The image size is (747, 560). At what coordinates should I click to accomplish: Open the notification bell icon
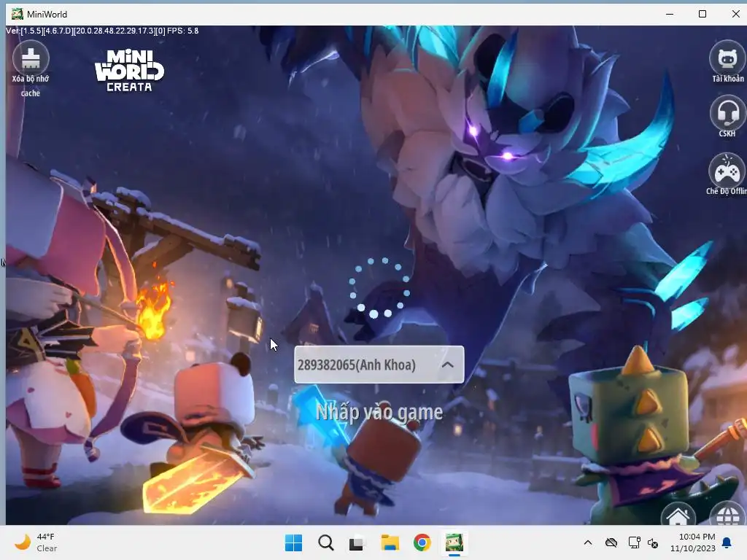(x=727, y=542)
